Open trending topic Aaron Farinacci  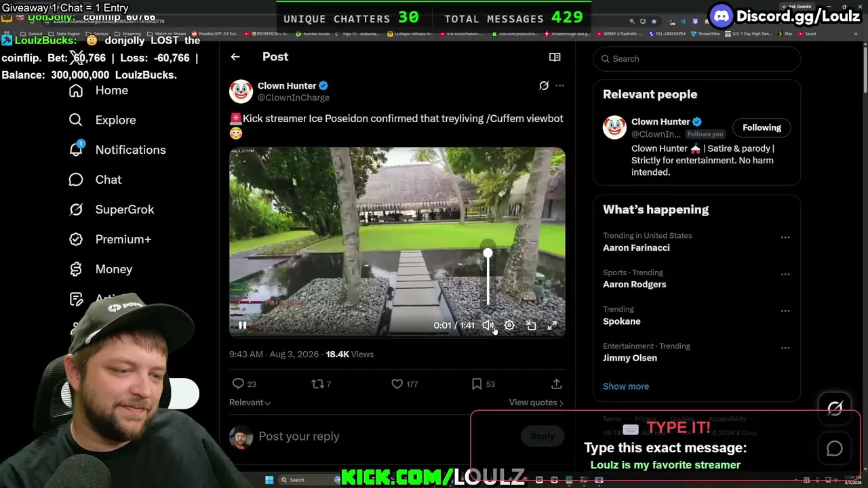click(636, 248)
